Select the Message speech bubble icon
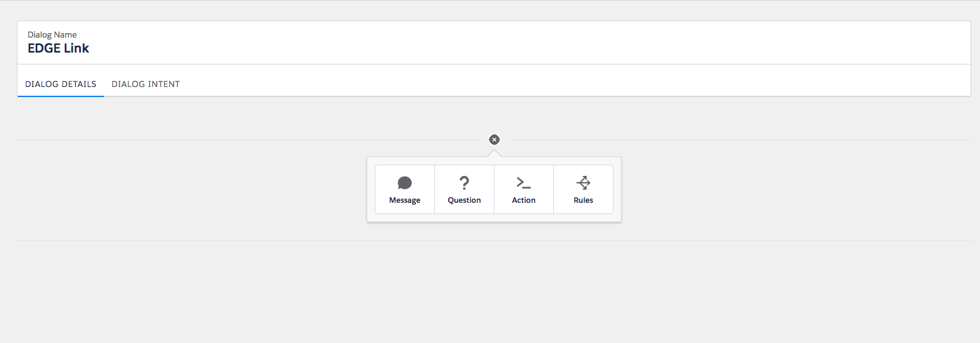The height and width of the screenshot is (343, 980). pos(405,183)
